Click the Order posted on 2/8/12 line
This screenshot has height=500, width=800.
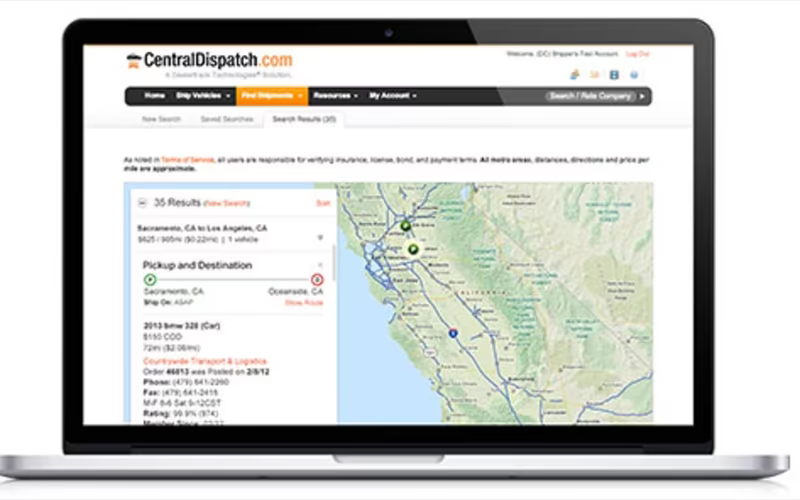(x=206, y=372)
